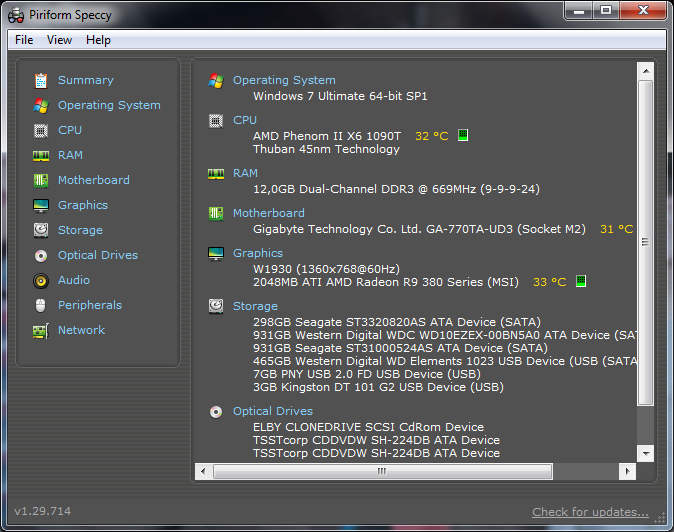This screenshot has width=674, height=532.
Task: Click the Optical Drives disc icon in sidebar
Action: point(41,256)
